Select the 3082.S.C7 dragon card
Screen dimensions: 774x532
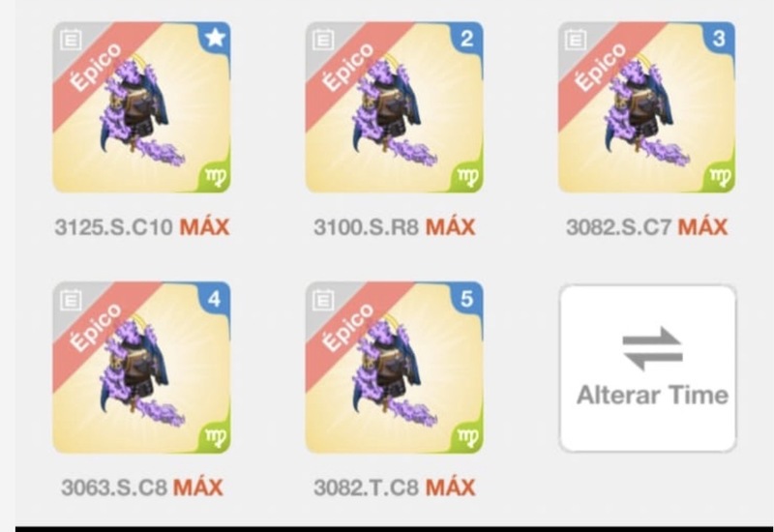coord(646,107)
